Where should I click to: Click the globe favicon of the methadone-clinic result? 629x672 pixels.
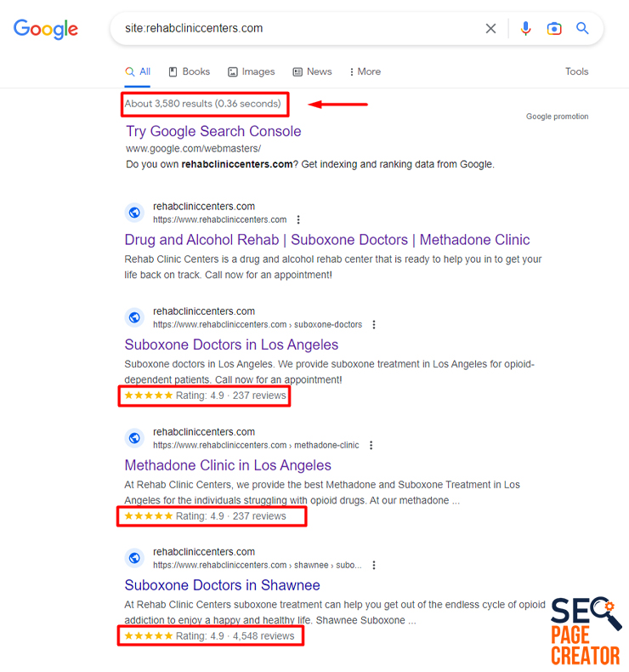(x=134, y=438)
